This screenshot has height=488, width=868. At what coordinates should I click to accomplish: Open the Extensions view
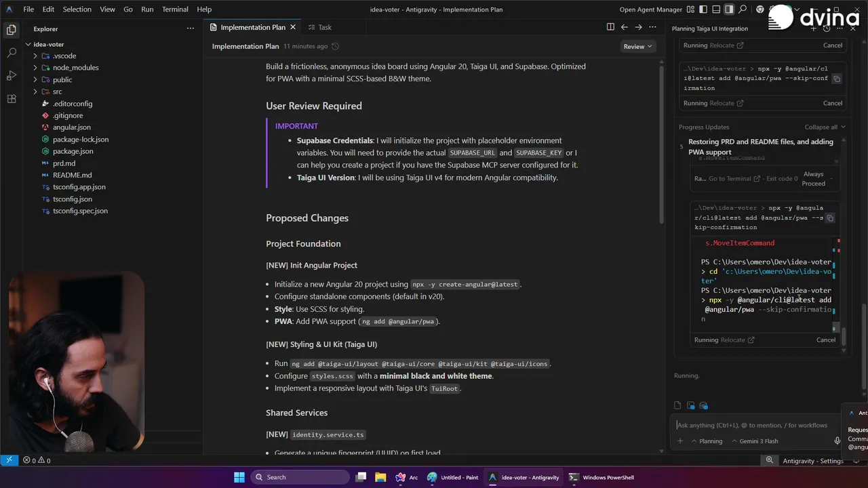[x=11, y=99]
